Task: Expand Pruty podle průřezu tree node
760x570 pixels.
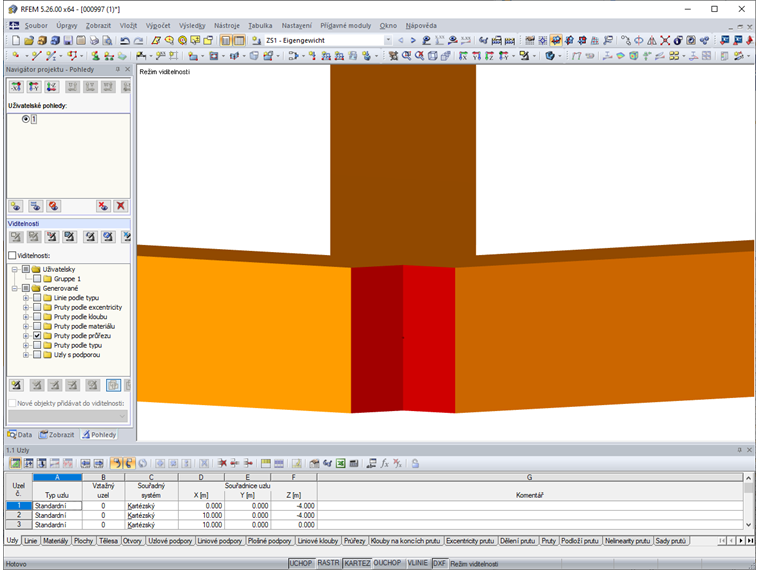Action: [x=26, y=336]
